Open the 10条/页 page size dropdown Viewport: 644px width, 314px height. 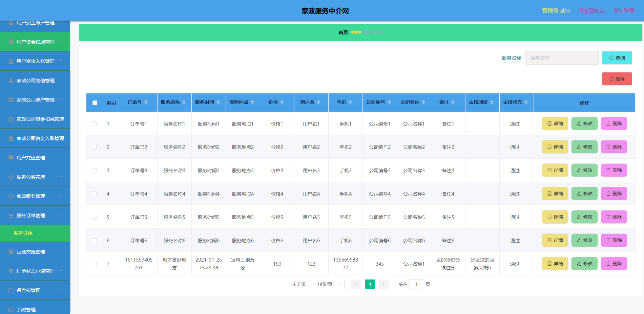click(327, 284)
